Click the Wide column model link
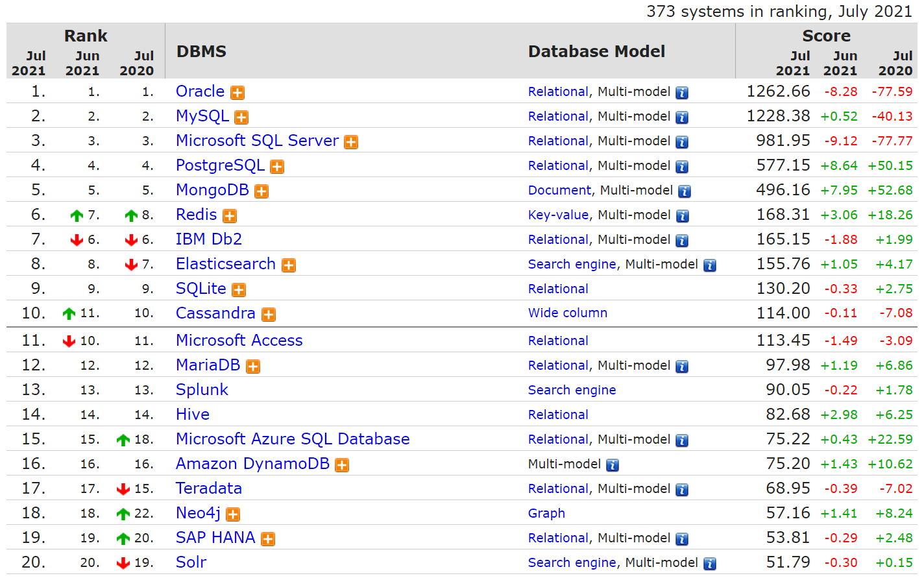The width and height of the screenshot is (924, 578). [567, 313]
